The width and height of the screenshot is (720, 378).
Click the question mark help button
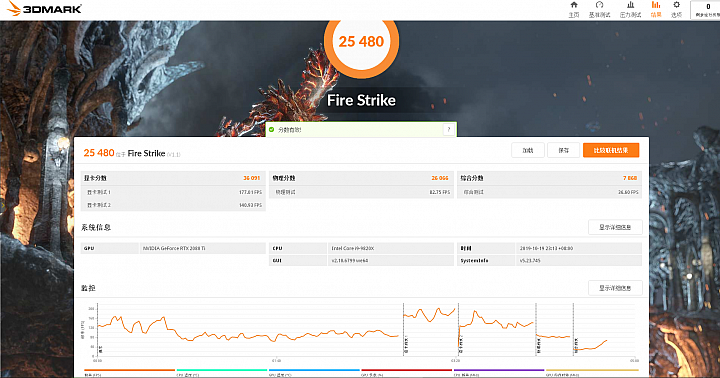pyautogui.click(x=449, y=130)
